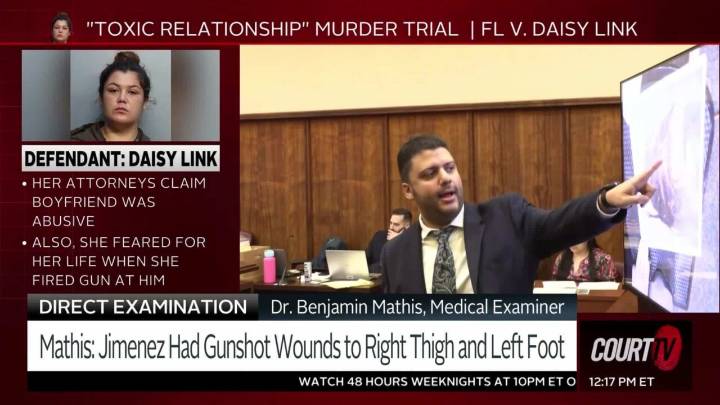The height and width of the screenshot is (405, 720).
Task: Click the bullet about fearing for her life
Action: click(119, 261)
